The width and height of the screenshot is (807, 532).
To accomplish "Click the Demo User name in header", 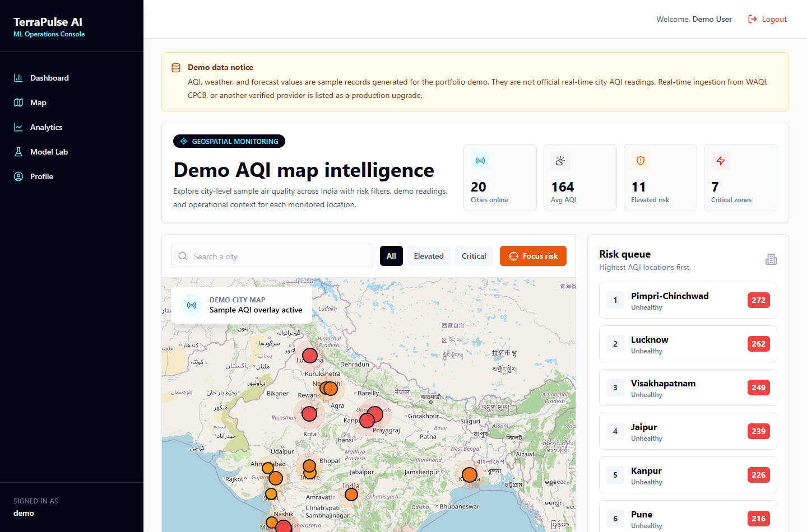I will pos(712,19).
